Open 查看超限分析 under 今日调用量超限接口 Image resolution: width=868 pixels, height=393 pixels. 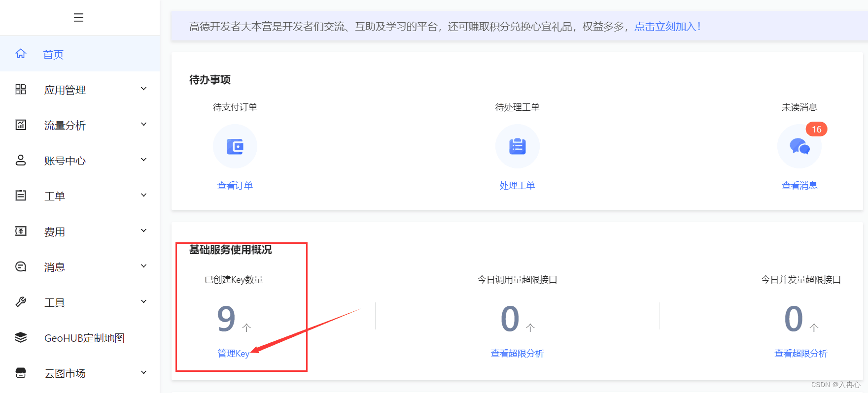[518, 353]
